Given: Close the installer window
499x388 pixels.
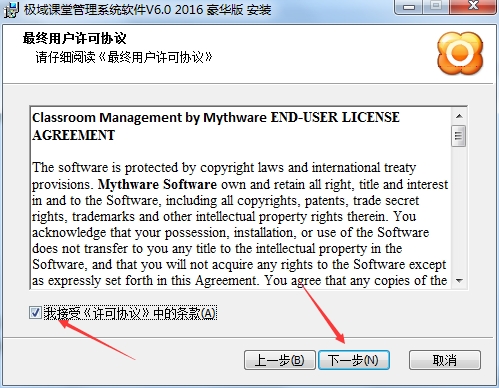Looking at the screenshot, I should click(x=473, y=6).
